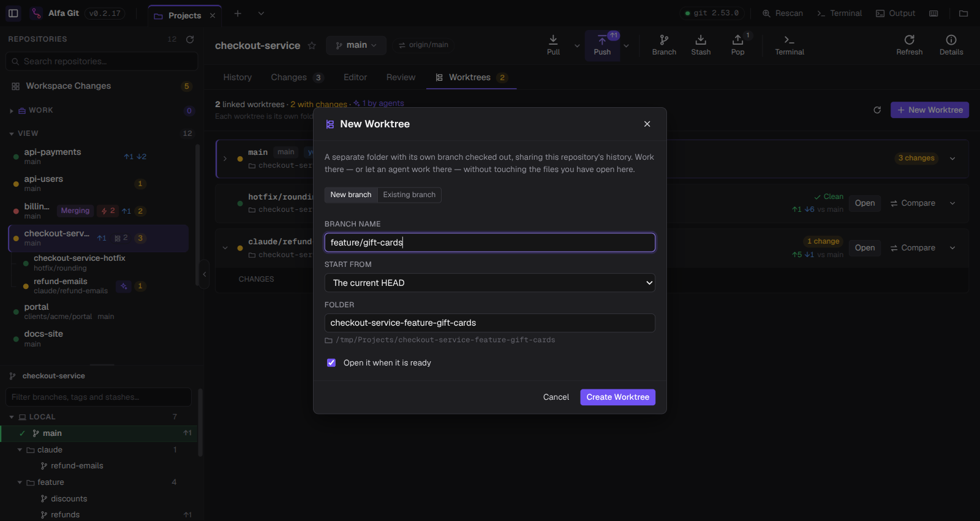Screen dimensions: 980x521
Task: Open the Details info panel
Action: coord(951,45)
